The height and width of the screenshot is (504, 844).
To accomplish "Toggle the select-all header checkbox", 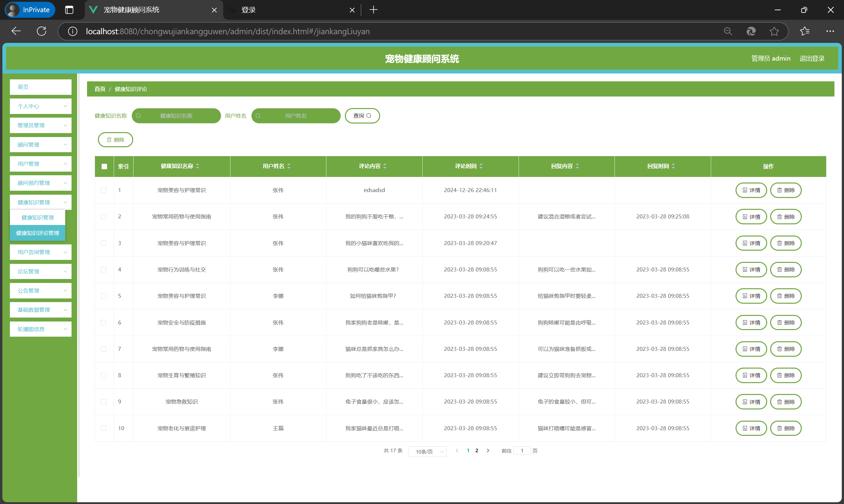I will 105,166.
